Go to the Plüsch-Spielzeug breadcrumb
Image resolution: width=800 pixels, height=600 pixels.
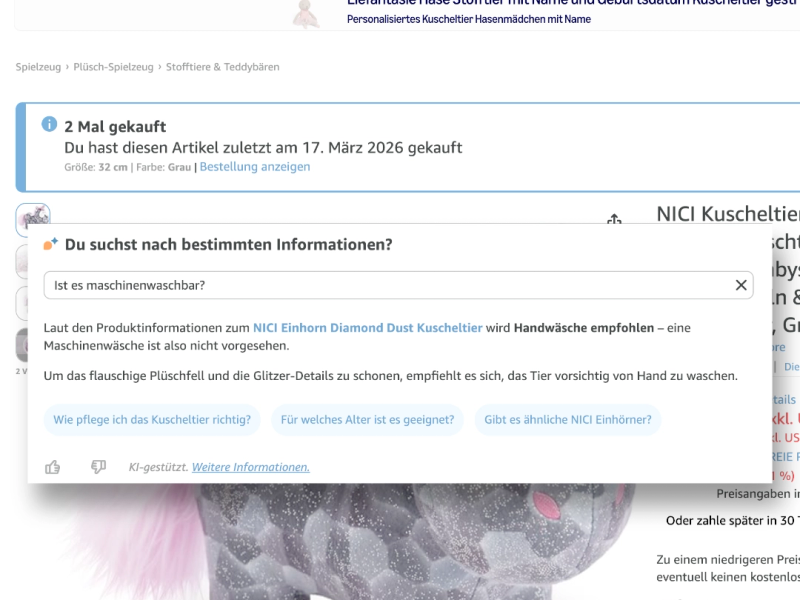(113, 67)
